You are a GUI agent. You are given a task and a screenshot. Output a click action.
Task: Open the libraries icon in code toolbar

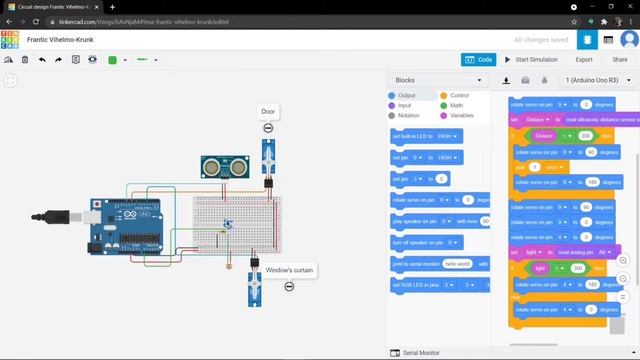[x=525, y=80]
